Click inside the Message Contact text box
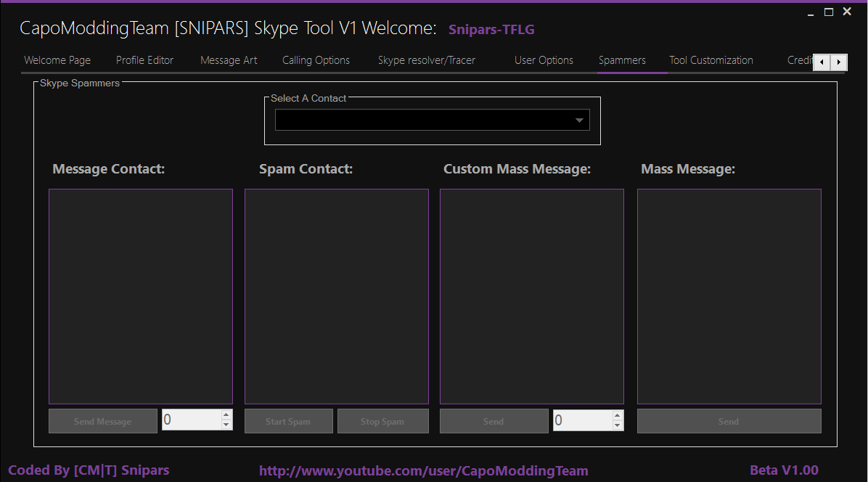The width and height of the screenshot is (868, 482). pos(141,297)
